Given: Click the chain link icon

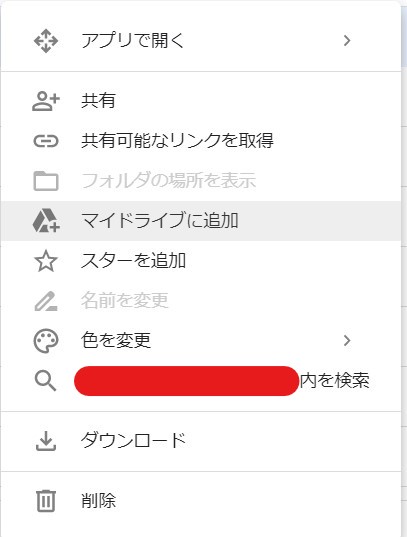Looking at the screenshot, I should (46, 141).
